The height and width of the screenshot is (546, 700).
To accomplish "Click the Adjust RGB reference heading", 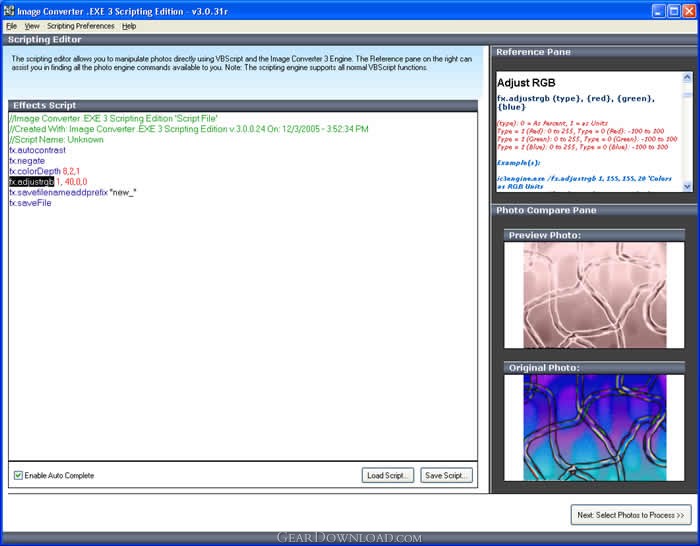I will (x=526, y=83).
